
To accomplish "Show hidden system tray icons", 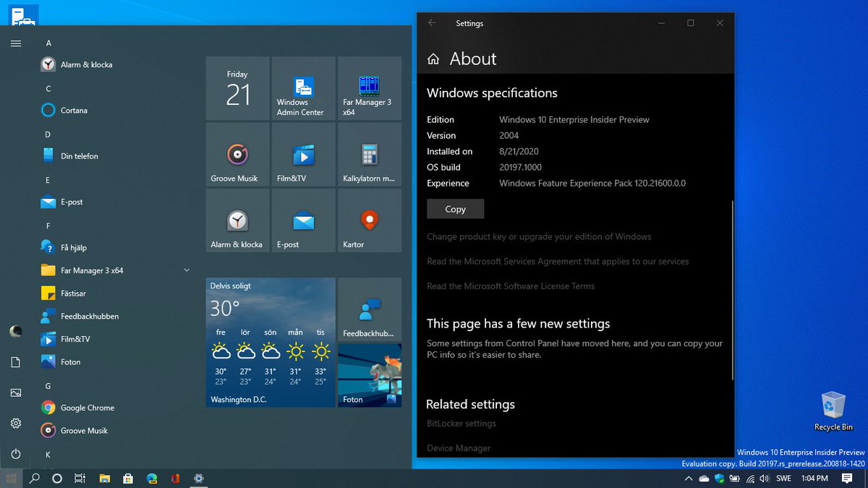I will (688, 479).
